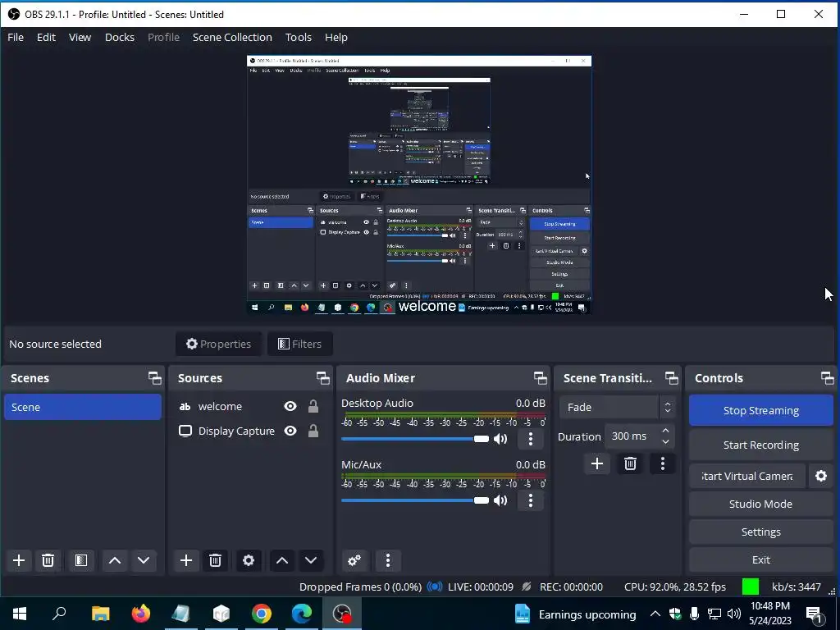Open Audio Mixer bottom three-dot menu
The height and width of the screenshot is (630, 840).
388,560
